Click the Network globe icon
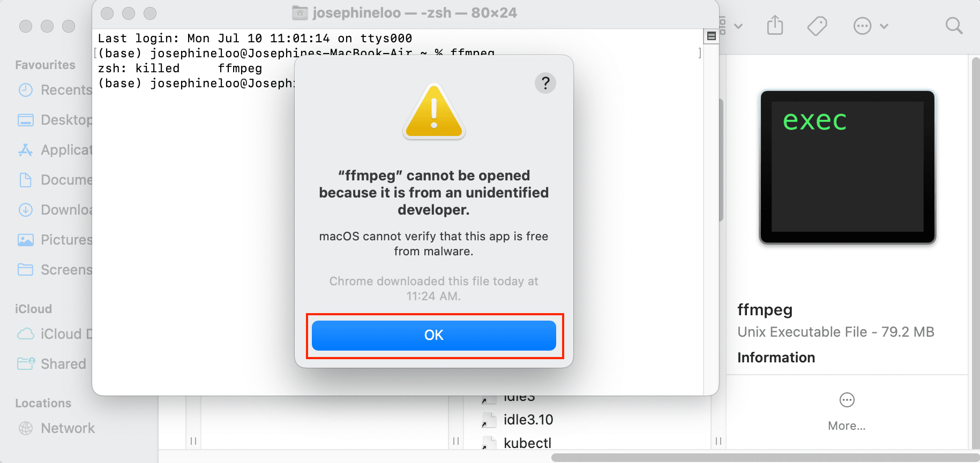 click(x=26, y=428)
